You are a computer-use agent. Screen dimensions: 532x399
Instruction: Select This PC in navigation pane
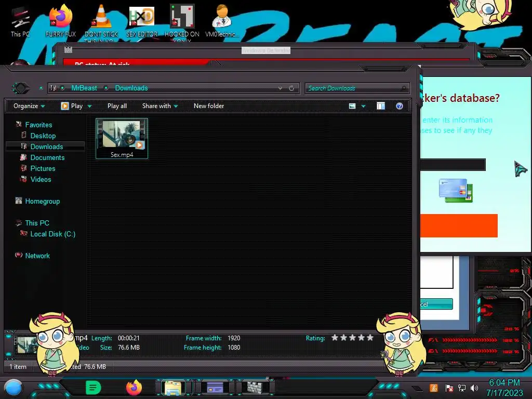(x=37, y=223)
